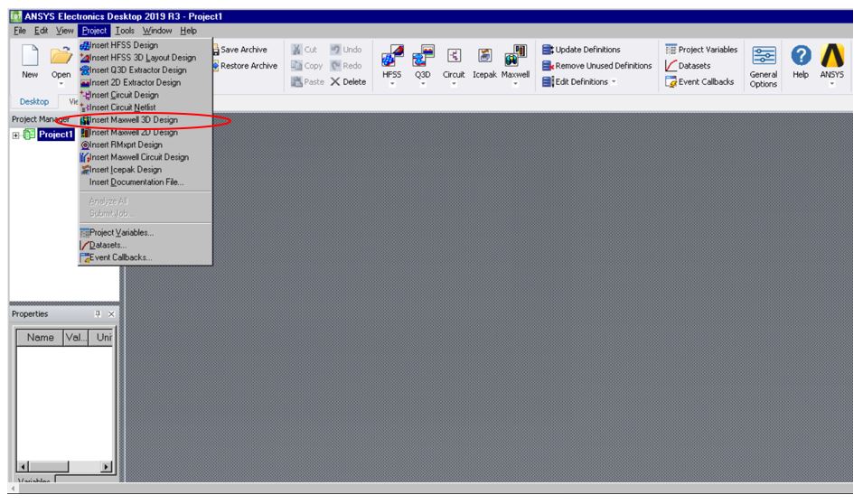This screenshot has height=504, width=863.
Task: Select Event Callbacks in Project menu
Action: point(145,257)
